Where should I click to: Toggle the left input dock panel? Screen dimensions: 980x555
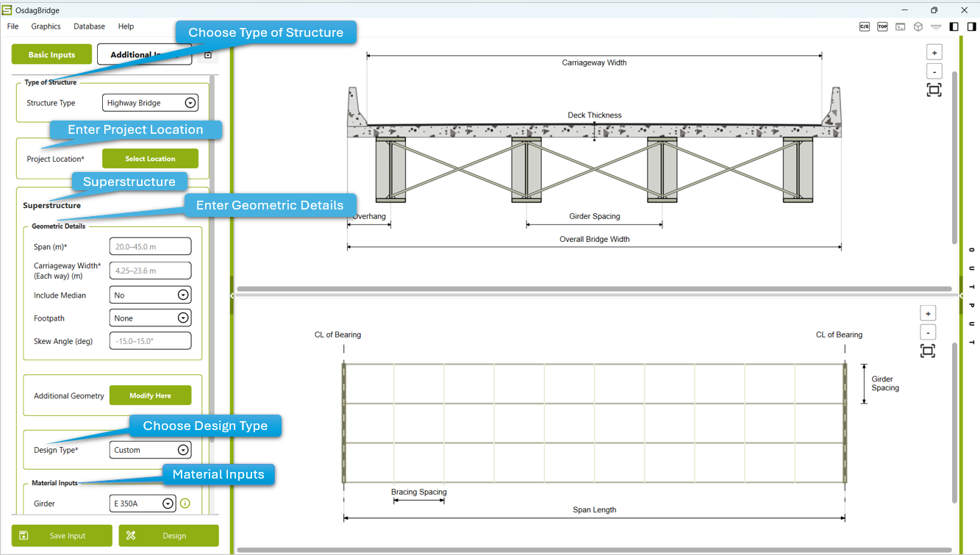954,26
